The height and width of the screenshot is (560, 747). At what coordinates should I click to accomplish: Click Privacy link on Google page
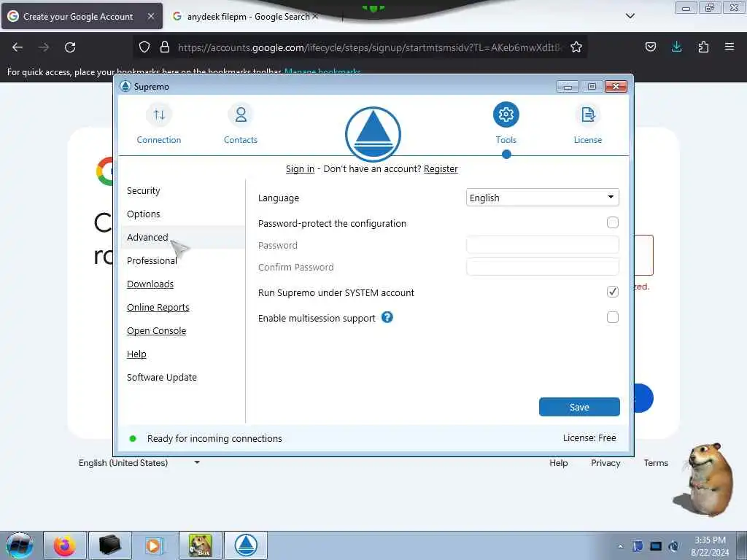[605, 463]
